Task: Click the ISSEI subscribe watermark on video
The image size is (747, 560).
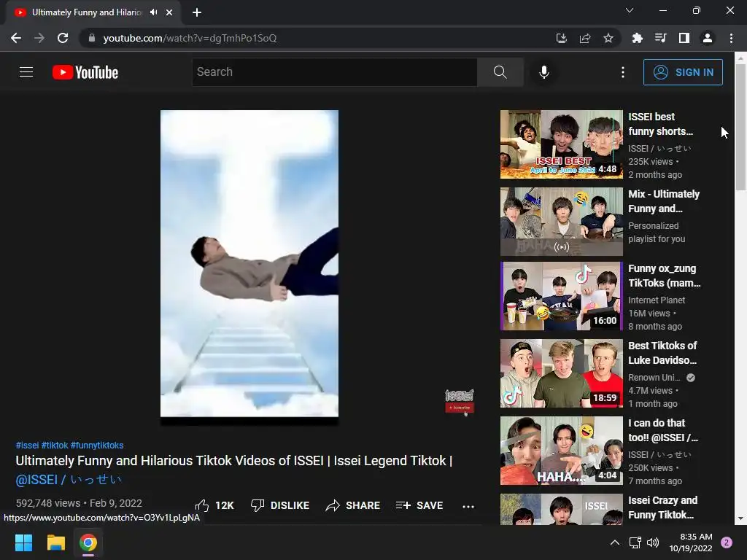Action: tap(460, 402)
